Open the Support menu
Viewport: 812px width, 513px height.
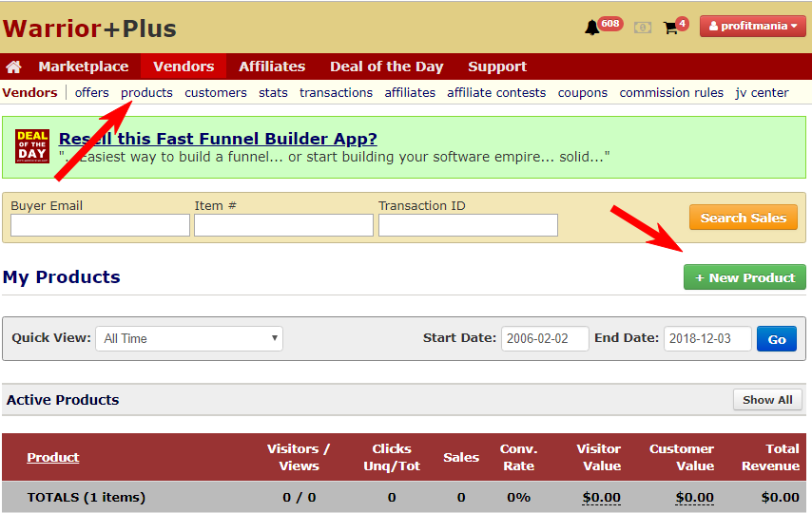(497, 66)
